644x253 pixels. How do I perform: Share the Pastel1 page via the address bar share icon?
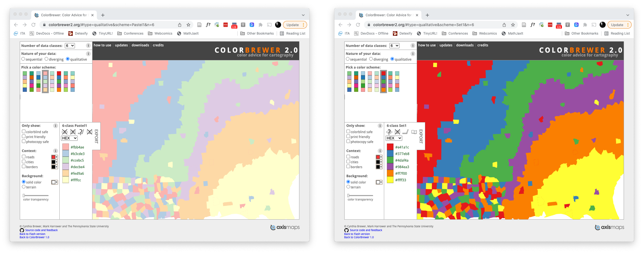click(x=180, y=25)
